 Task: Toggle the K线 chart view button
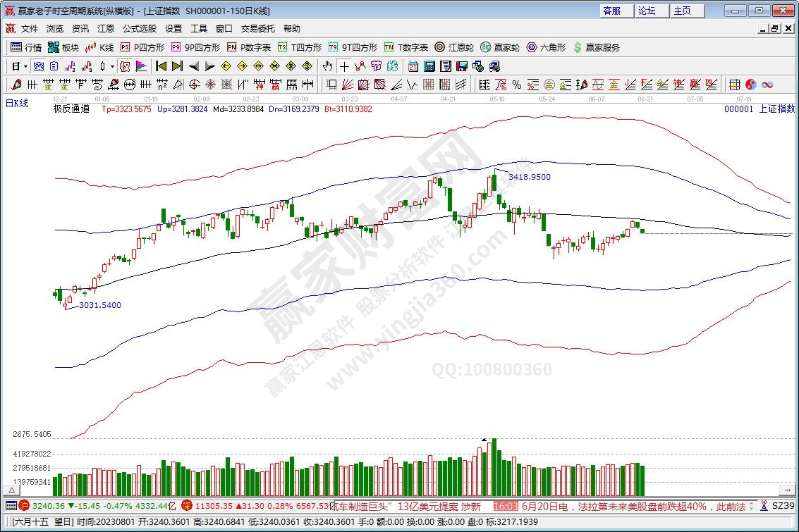tap(99, 47)
